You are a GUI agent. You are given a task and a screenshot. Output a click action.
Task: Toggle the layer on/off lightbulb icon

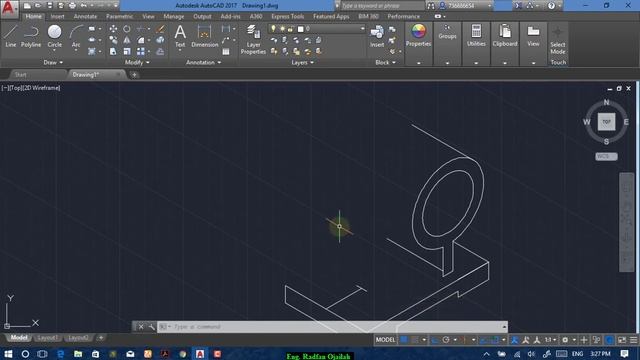tap(273, 29)
